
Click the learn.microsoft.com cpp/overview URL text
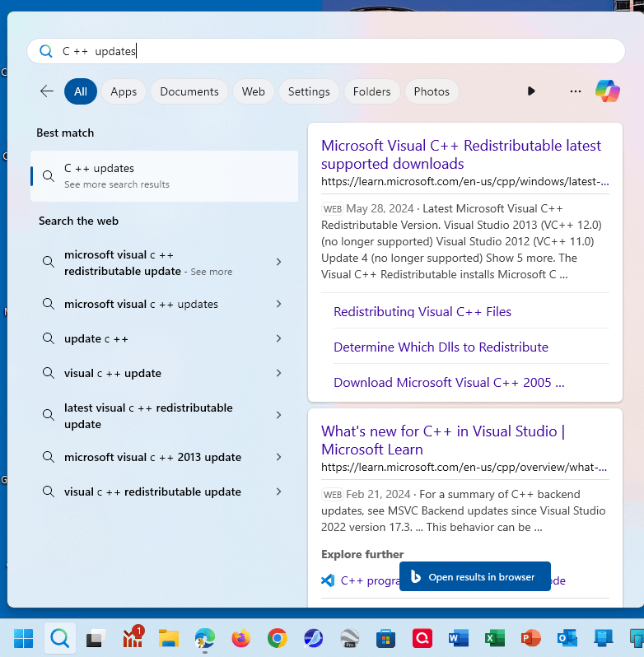464,467
